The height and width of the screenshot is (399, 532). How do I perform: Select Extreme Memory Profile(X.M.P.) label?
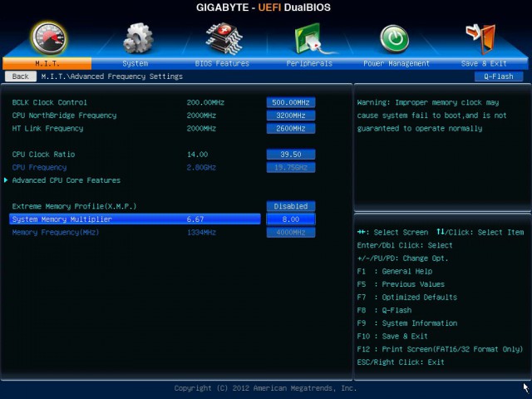click(x=74, y=206)
